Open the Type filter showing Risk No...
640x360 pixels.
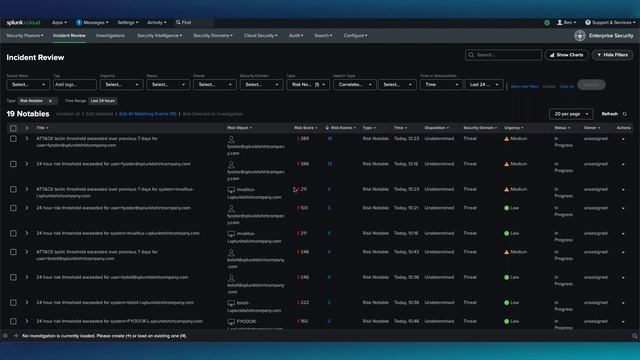click(x=308, y=84)
